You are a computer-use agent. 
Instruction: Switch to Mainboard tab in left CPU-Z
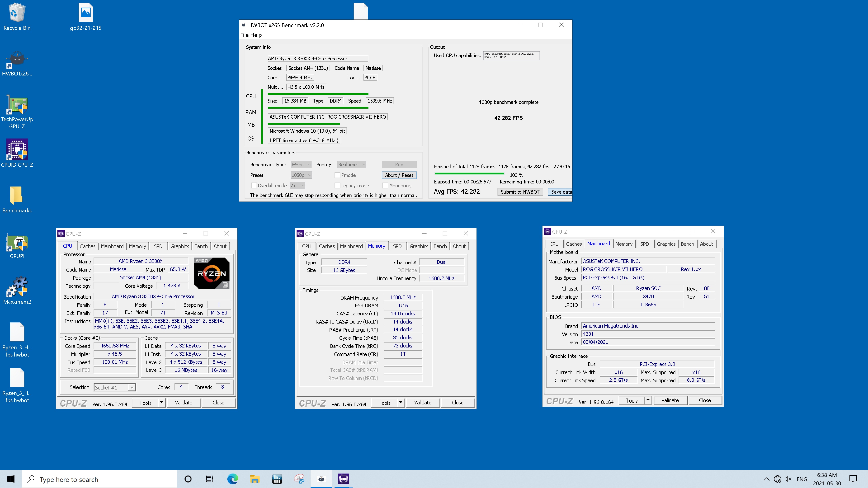(112, 246)
